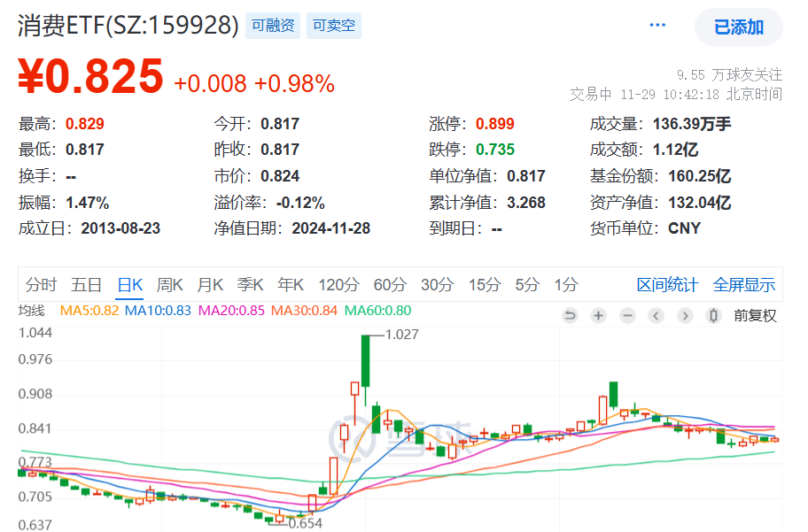Switch to the 60分 chart tab

click(x=390, y=284)
